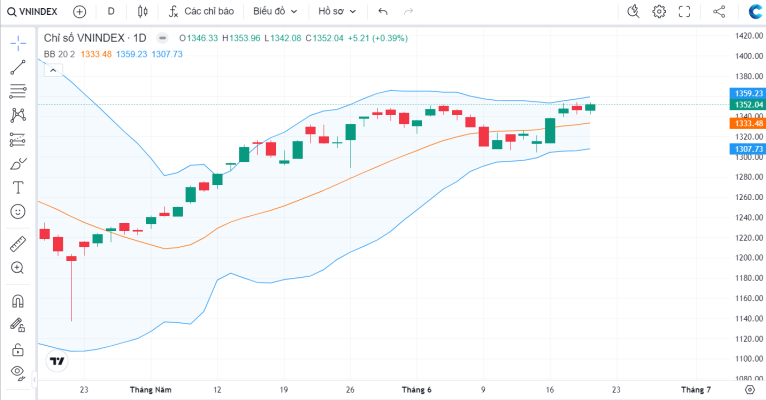Click the 1420.00 price scale value
The height and width of the screenshot is (400, 766).
point(749,36)
